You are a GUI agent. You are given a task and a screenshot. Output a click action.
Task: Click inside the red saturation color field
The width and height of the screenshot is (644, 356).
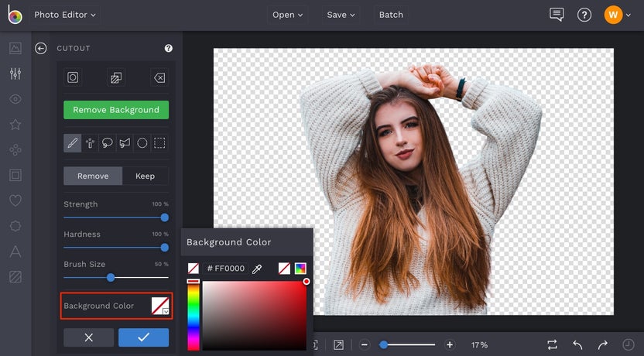coord(254,315)
